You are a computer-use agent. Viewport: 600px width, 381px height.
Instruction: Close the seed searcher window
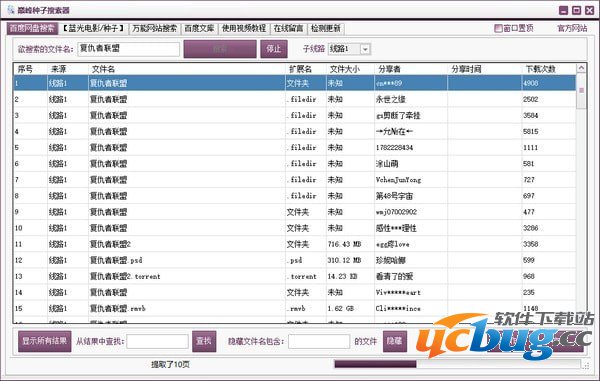click(590, 10)
